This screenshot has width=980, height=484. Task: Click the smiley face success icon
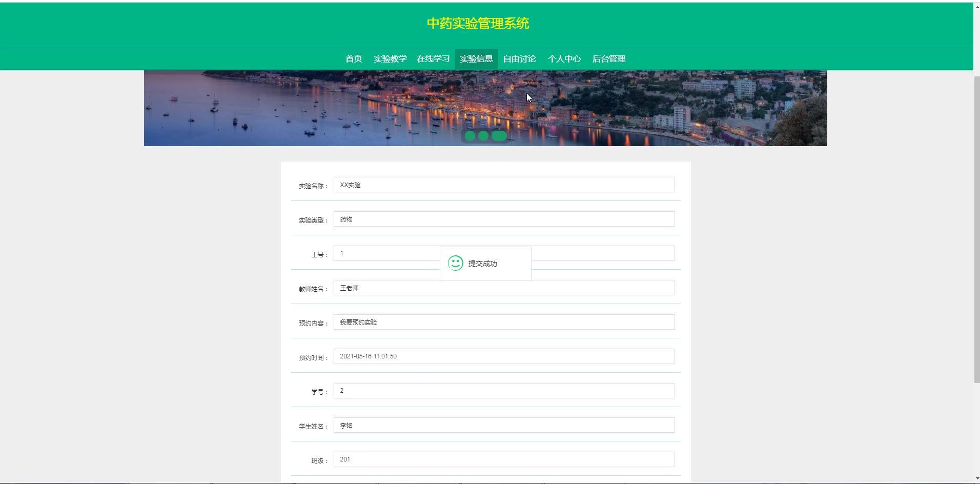(x=456, y=264)
